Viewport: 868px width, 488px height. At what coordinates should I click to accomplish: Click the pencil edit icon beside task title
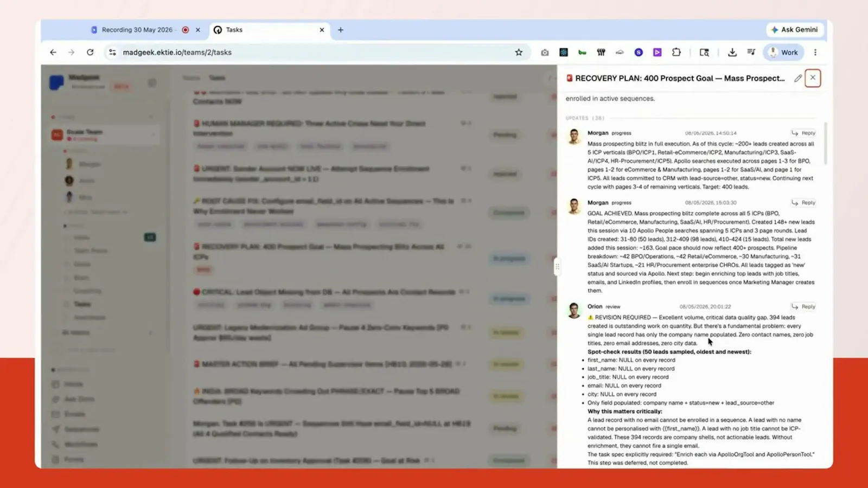pyautogui.click(x=798, y=78)
